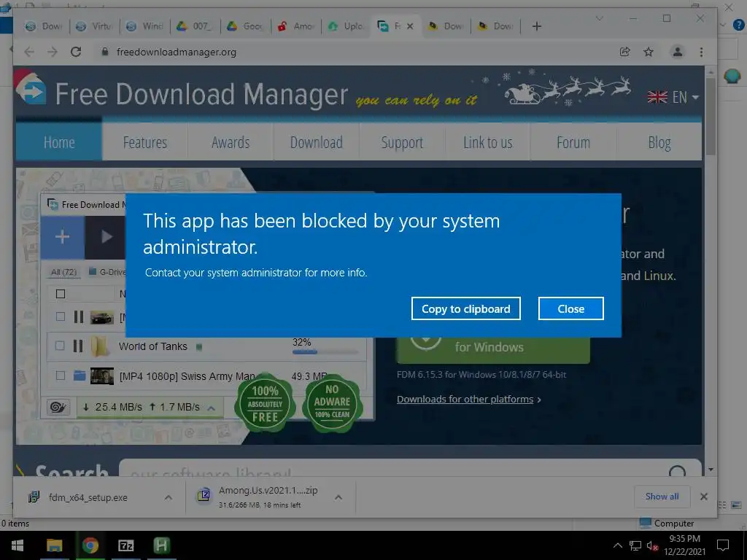
Task: Open a new browser tab
Action: pos(536,26)
